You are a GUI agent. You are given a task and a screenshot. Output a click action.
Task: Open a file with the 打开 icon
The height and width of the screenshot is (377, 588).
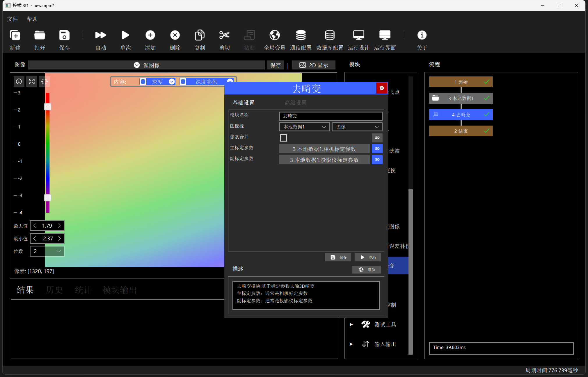[40, 35]
